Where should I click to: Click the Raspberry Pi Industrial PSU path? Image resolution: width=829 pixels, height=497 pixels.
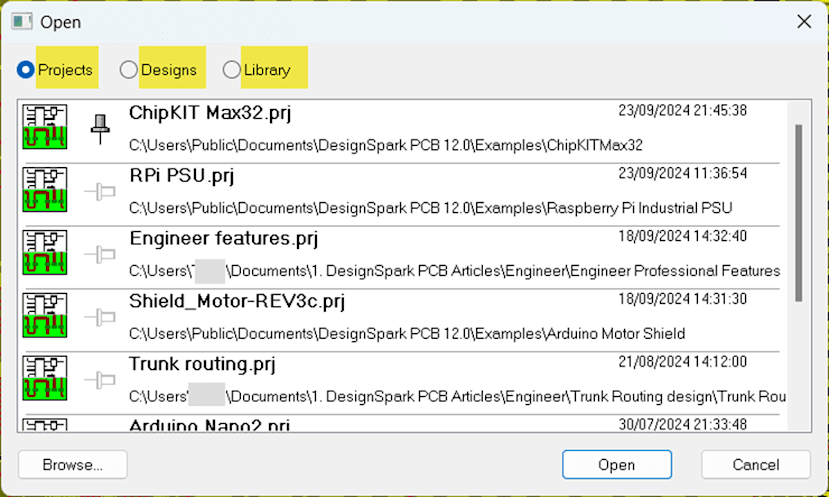tap(430, 208)
